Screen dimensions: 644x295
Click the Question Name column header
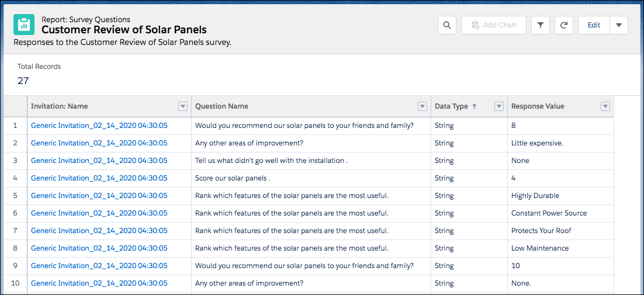click(311, 106)
